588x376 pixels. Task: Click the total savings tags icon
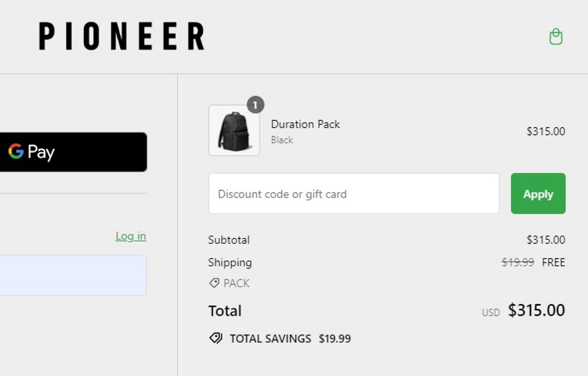point(216,338)
